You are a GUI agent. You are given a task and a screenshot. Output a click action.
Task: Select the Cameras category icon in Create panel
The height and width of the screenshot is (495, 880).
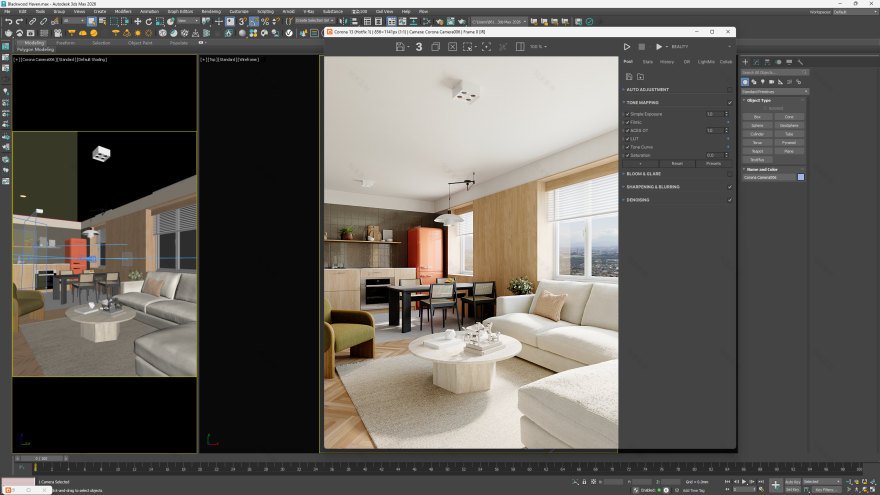tap(772, 82)
